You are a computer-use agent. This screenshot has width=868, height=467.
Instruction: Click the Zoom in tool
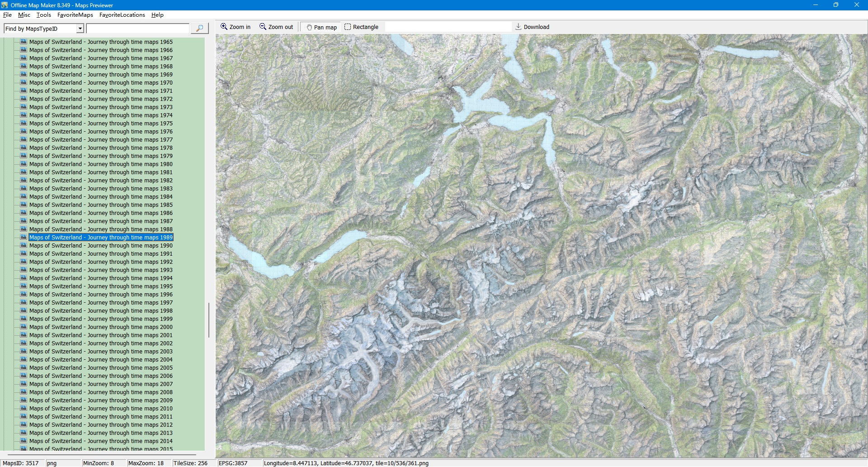point(236,27)
